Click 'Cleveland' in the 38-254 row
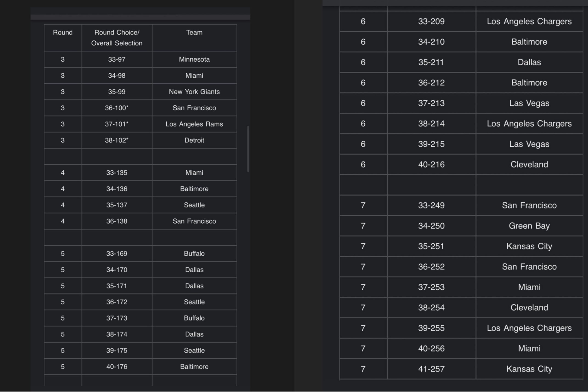This screenshot has width=588, height=392. (529, 308)
